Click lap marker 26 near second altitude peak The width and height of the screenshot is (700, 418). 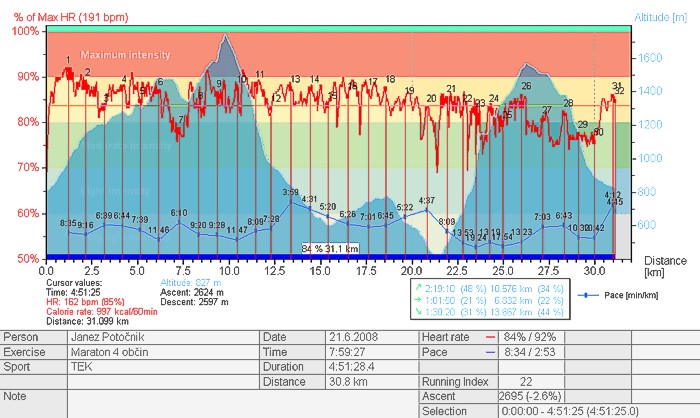pyautogui.click(x=526, y=86)
